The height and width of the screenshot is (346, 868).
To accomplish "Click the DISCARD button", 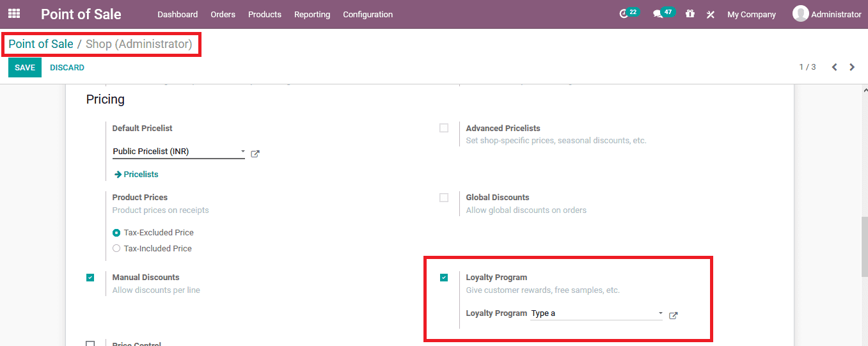I will point(67,67).
